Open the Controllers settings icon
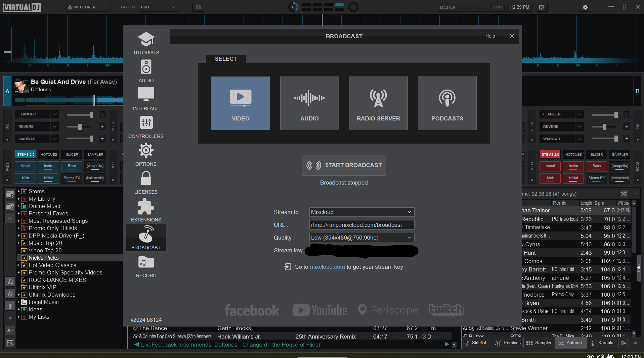This screenshot has width=644, height=358. (x=146, y=122)
